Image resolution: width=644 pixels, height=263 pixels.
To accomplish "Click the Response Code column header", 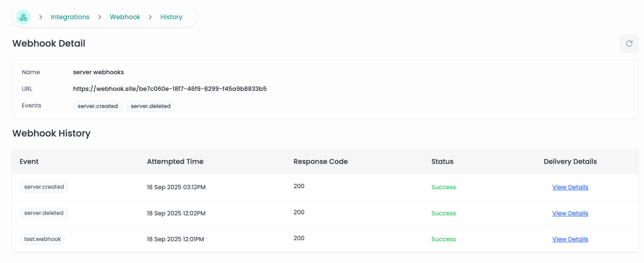I will 320,161.
